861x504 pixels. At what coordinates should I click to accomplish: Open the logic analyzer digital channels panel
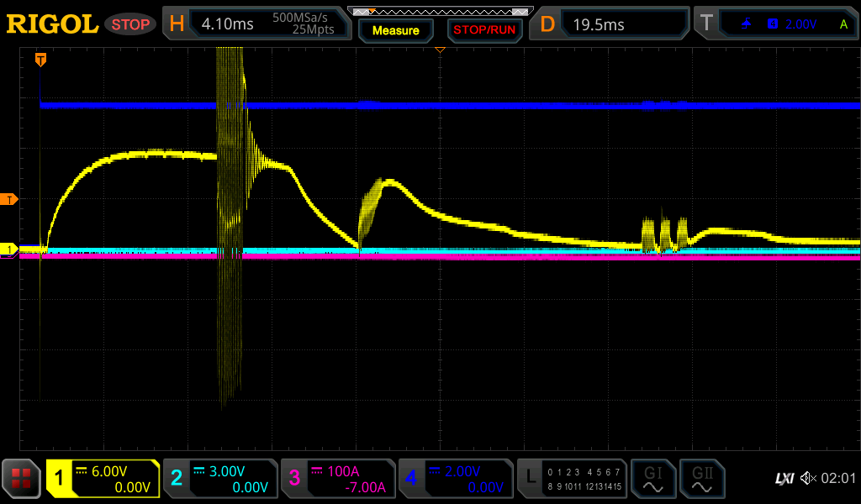[573, 479]
